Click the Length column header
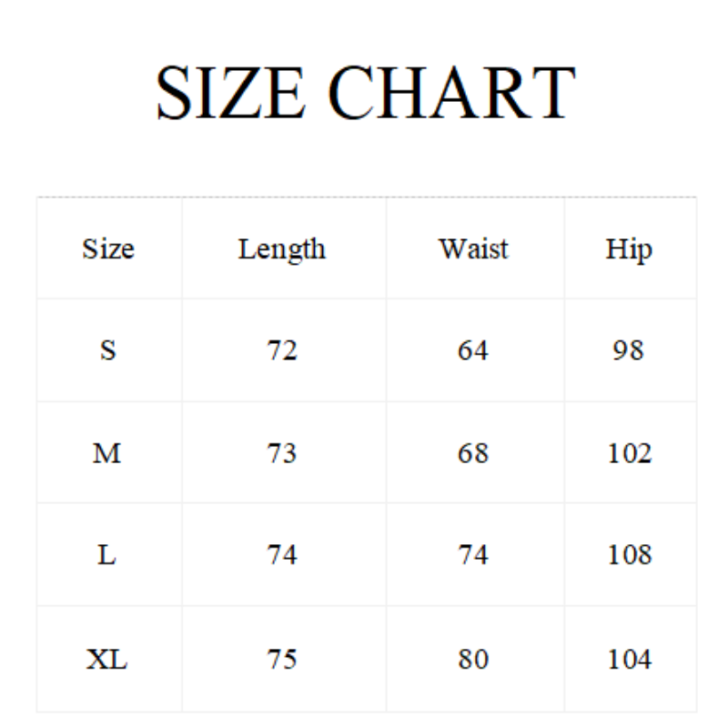This screenshot has width=728, height=728. [x=282, y=248]
